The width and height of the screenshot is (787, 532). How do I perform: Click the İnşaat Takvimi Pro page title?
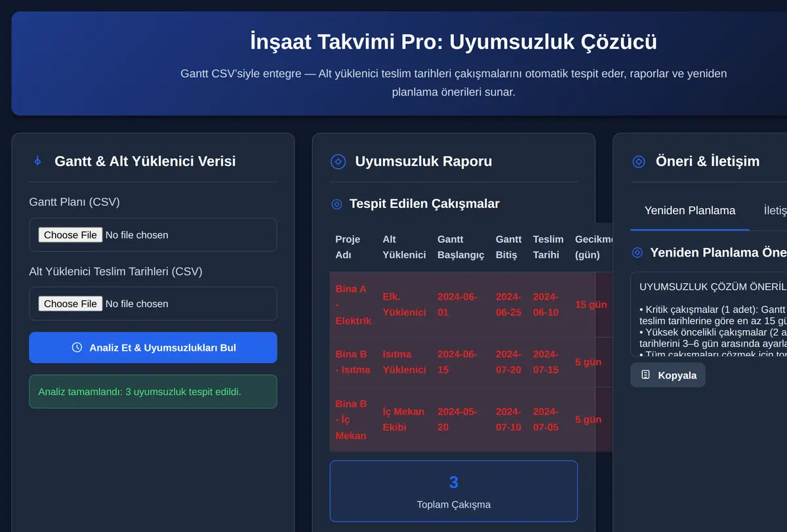click(x=454, y=42)
